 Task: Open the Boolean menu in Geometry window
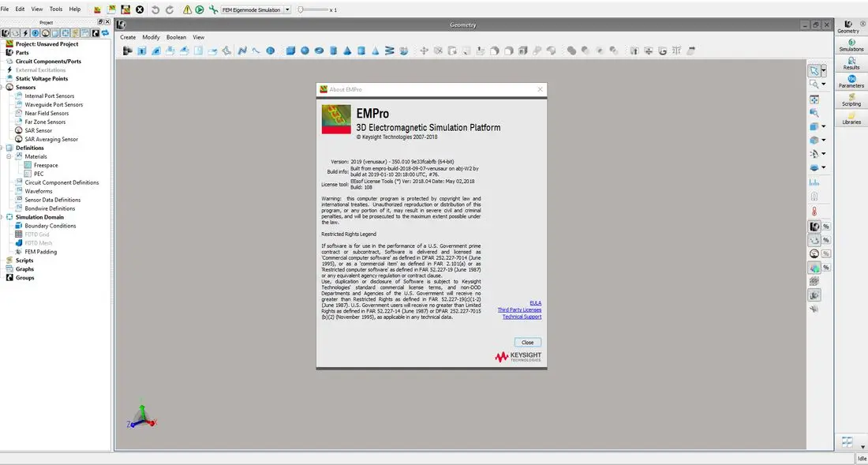[x=177, y=37]
